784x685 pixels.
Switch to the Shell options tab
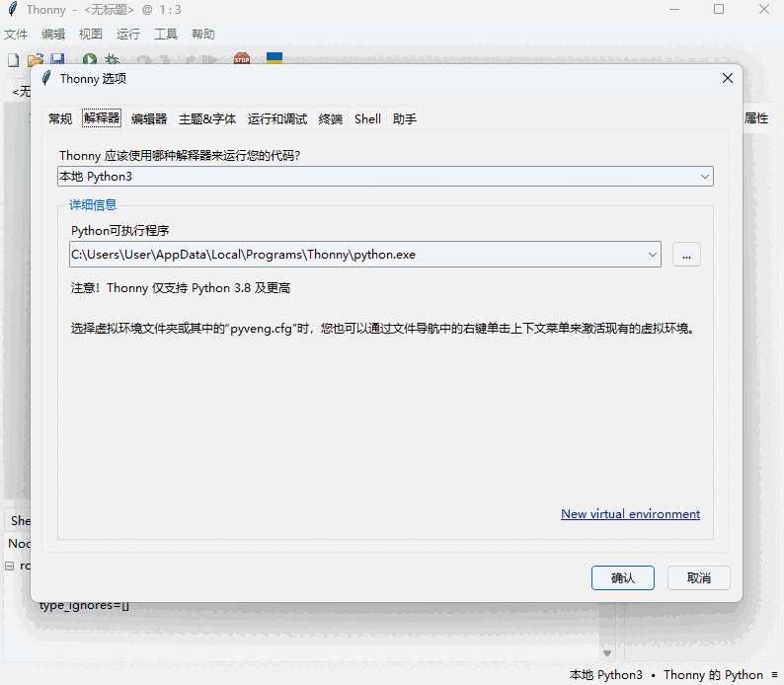[x=367, y=118]
